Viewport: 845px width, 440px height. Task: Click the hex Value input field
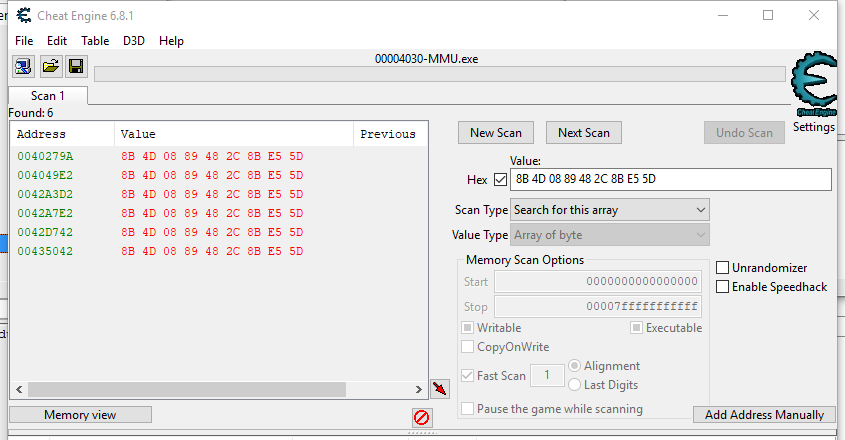coord(670,180)
